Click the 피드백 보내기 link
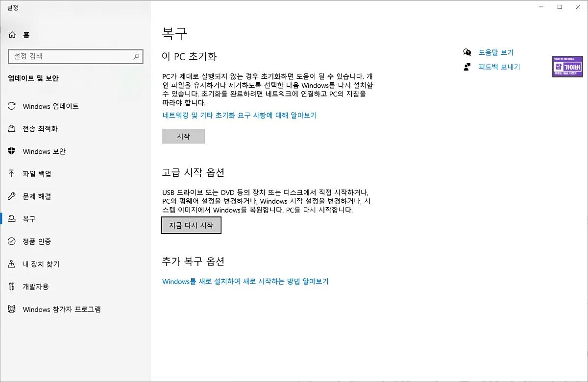The width and height of the screenshot is (588, 382). click(x=499, y=67)
